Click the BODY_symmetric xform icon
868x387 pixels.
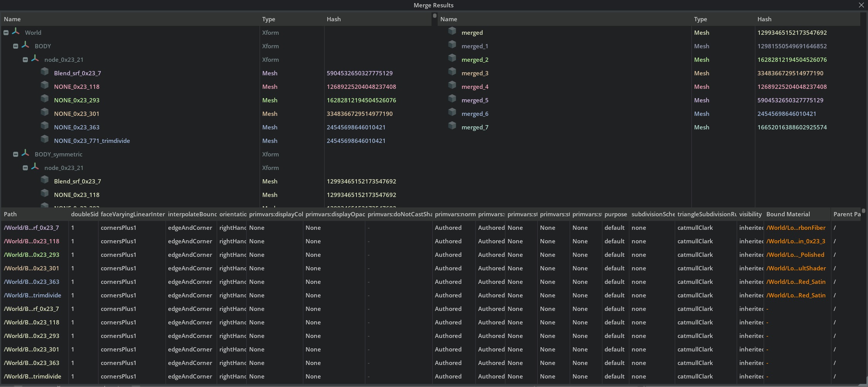[x=25, y=153]
